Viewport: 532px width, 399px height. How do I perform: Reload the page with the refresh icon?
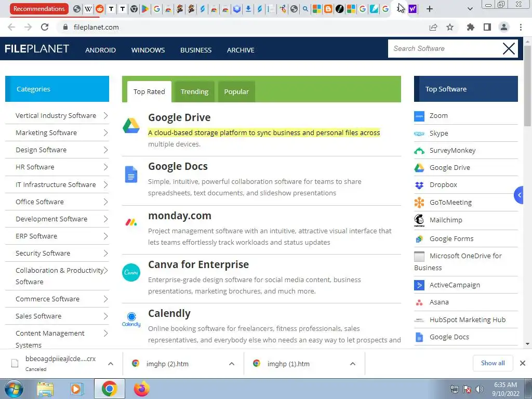(x=45, y=27)
